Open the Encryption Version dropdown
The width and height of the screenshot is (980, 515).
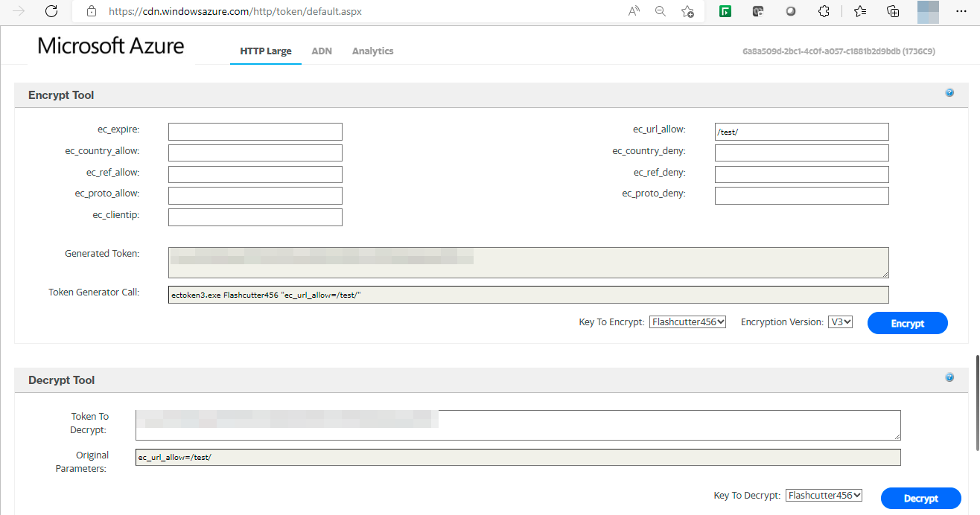(x=840, y=322)
